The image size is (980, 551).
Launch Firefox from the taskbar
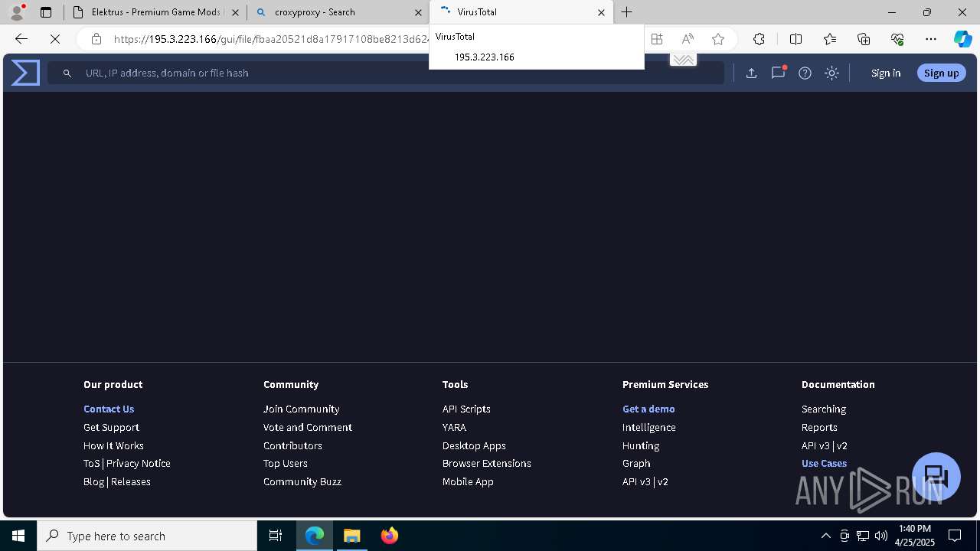pyautogui.click(x=390, y=536)
